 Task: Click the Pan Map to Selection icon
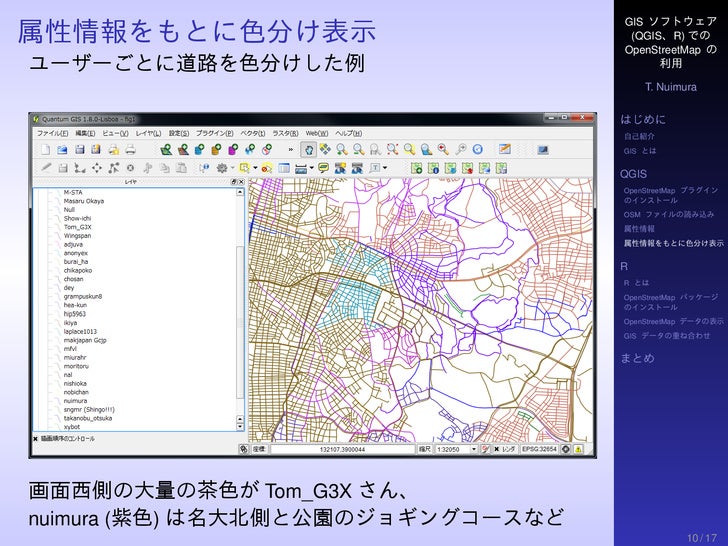[325, 150]
